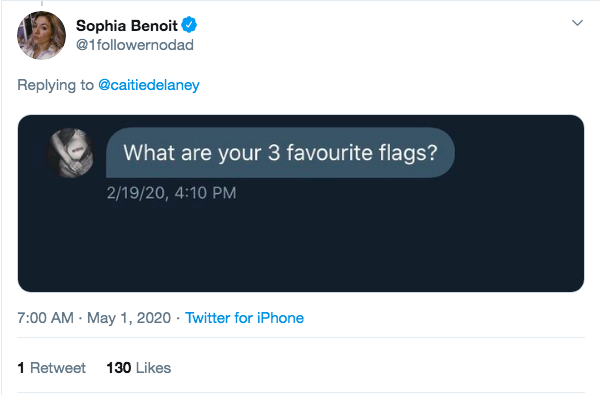View the 1 Retweet list
The height and width of the screenshot is (395, 600).
[52, 367]
